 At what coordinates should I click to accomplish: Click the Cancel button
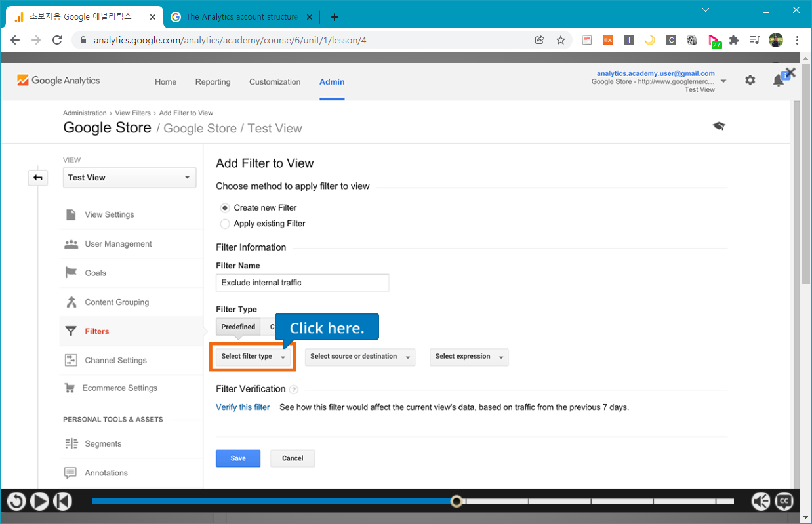(293, 458)
